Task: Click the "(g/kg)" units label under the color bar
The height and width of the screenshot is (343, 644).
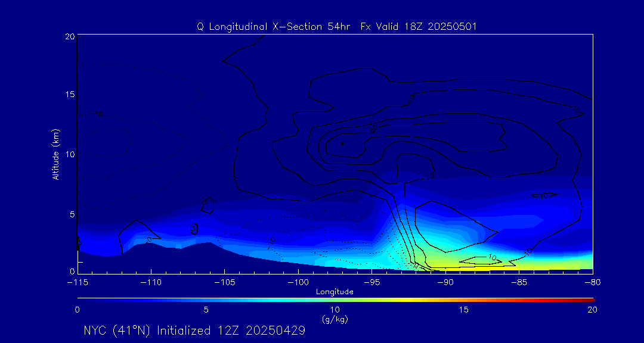Action: click(x=335, y=319)
